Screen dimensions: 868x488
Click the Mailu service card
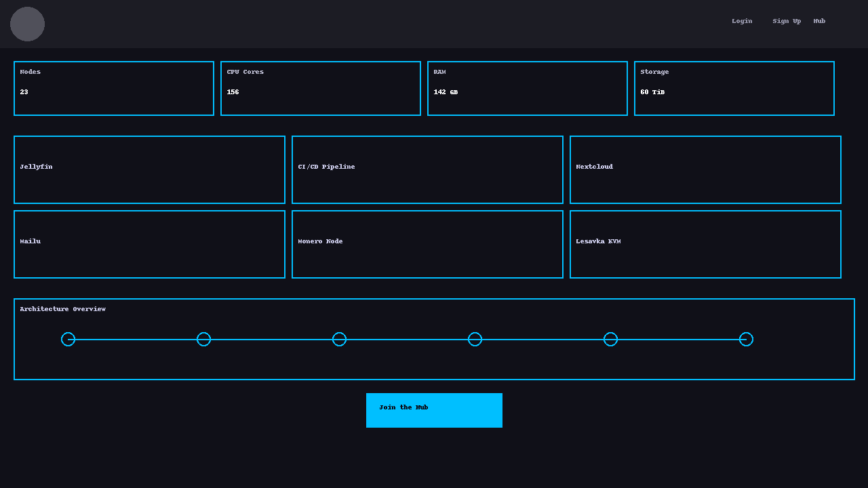pos(149,244)
